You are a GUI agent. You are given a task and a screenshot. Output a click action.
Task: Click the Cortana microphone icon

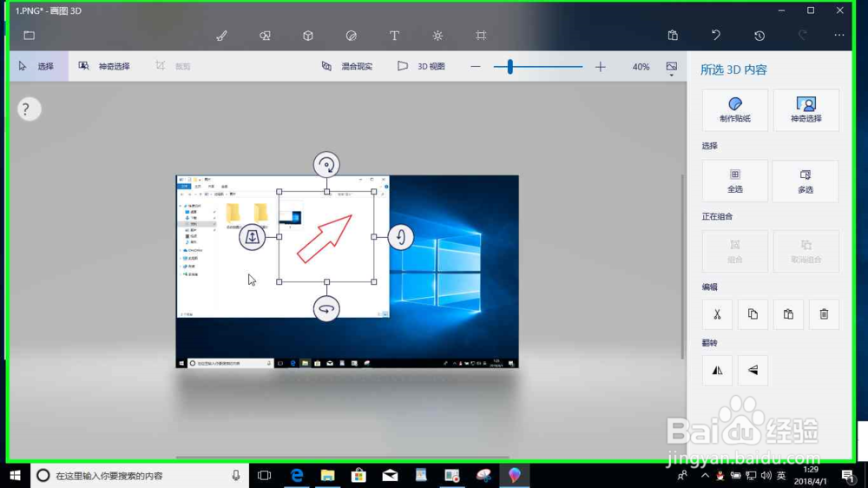coord(236,475)
